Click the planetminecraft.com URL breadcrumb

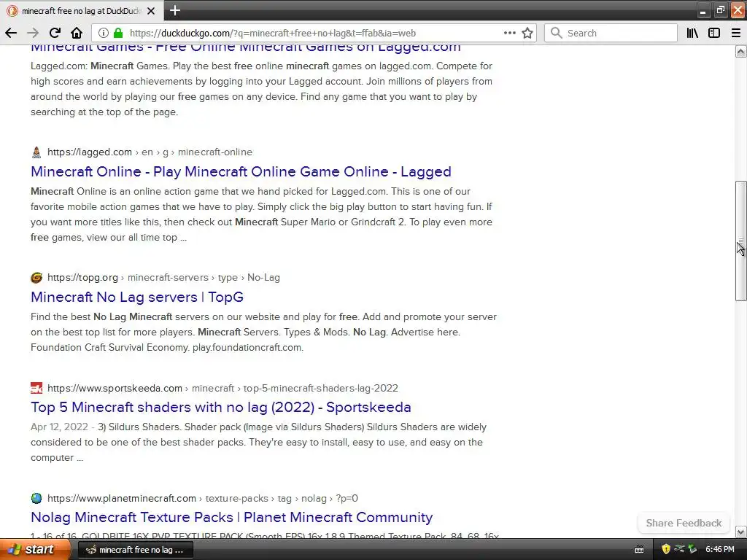point(203,498)
